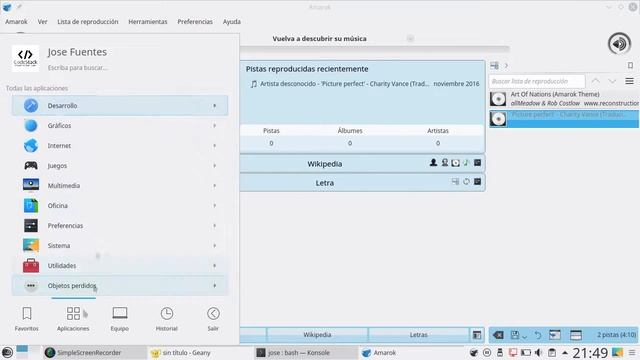Switch to the Equipo launcher tab
The image size is (640, 360).
[120, 319]
